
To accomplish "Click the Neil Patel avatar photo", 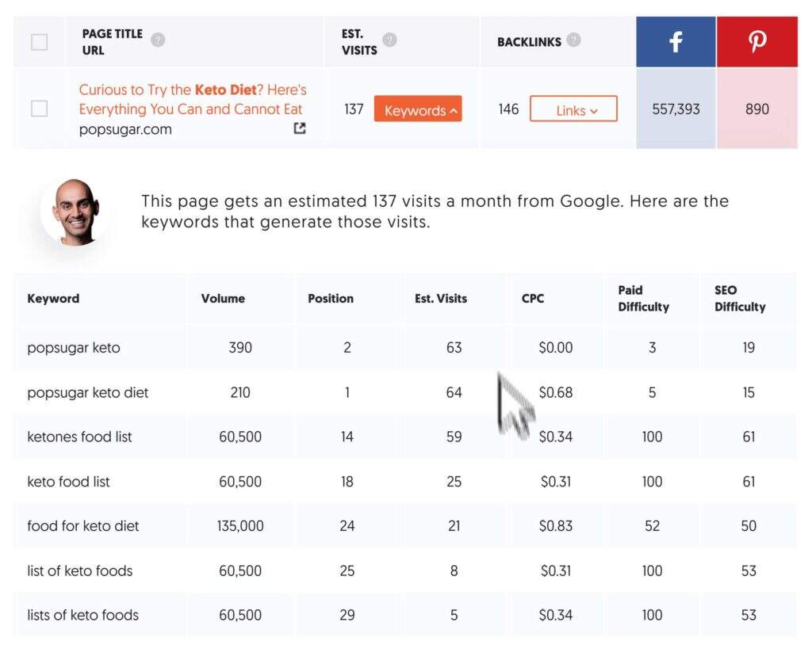I will (x=75, y=211).
